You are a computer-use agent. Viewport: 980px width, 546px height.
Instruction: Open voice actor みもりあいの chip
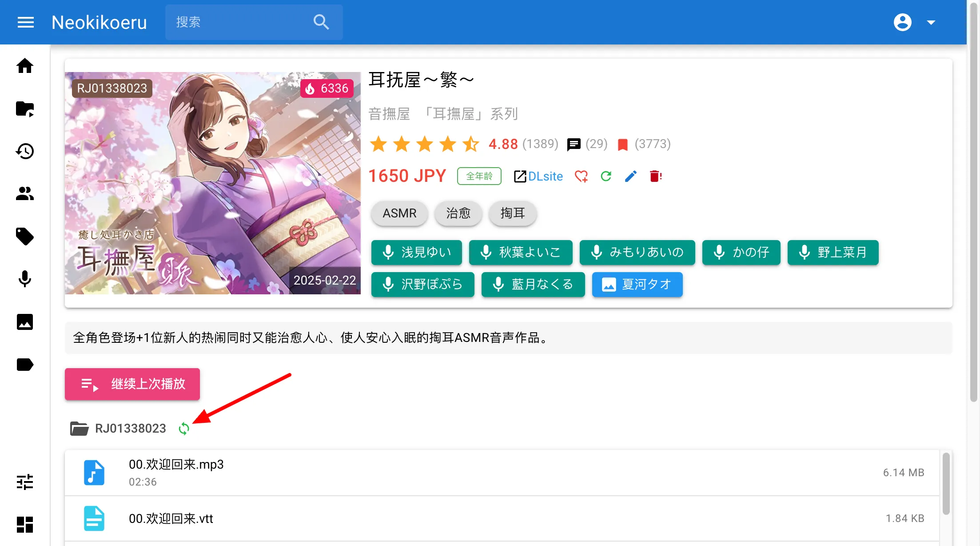point(637,253)
